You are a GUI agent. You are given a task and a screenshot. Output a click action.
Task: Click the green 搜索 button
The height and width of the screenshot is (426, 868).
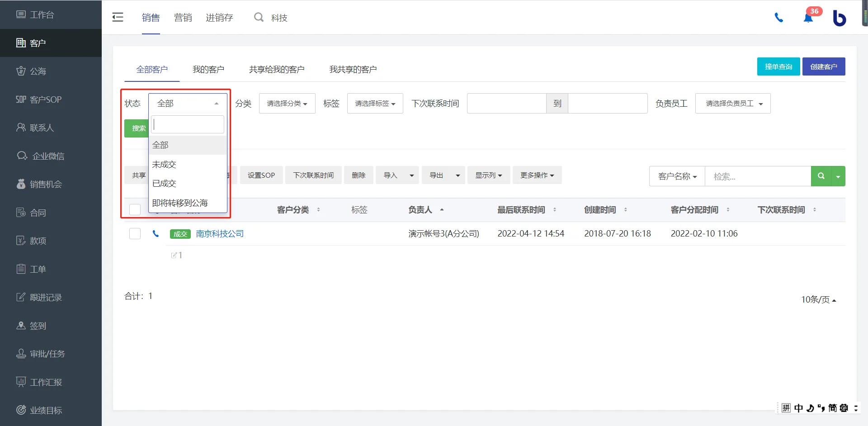137,128
